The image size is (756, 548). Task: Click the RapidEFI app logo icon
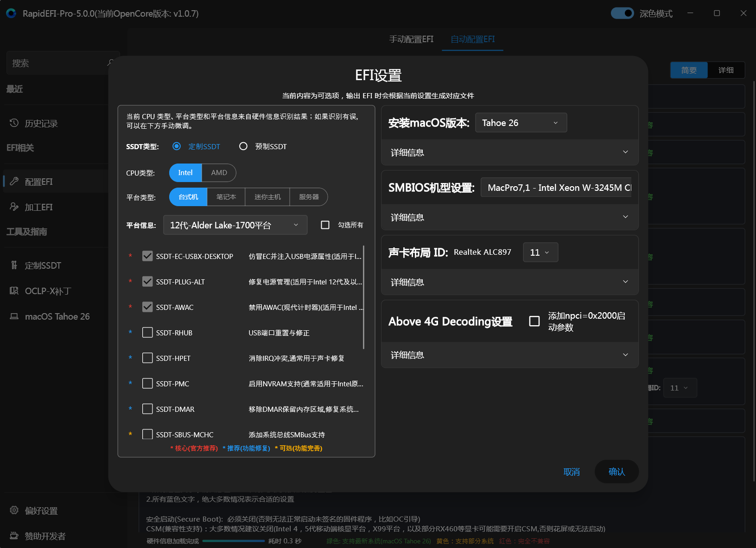11,13
